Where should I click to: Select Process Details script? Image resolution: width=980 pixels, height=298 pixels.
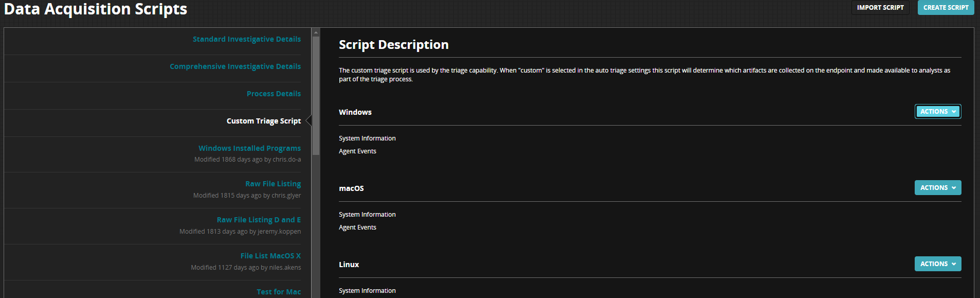274,94
